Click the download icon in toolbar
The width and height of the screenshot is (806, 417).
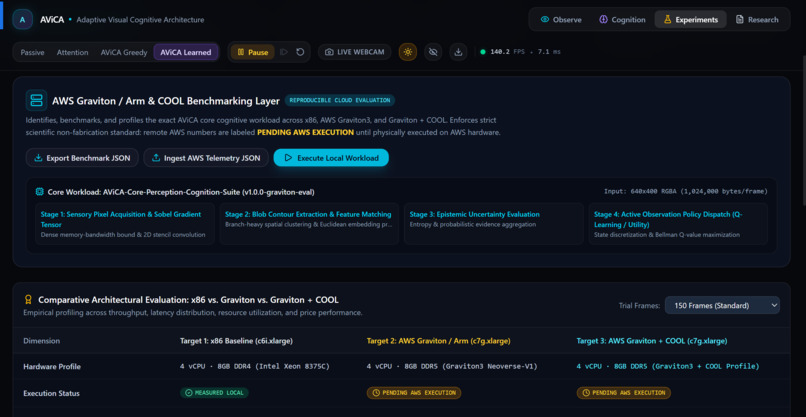point(458,52)
